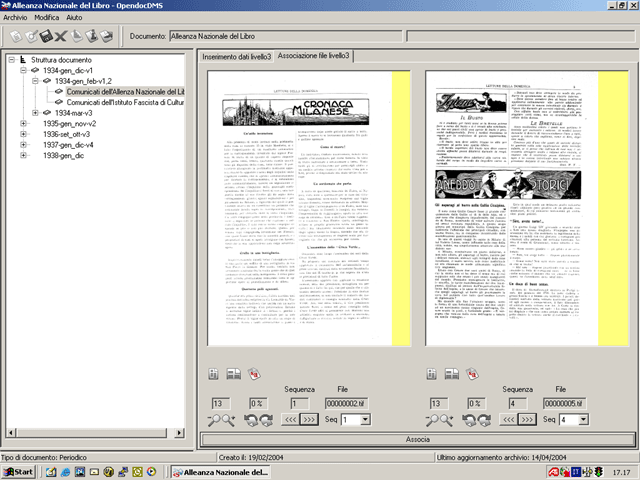Expand the 1935-gen_nov-v2 node
Viewport: 640px width, 480px height.
(24, 123)
